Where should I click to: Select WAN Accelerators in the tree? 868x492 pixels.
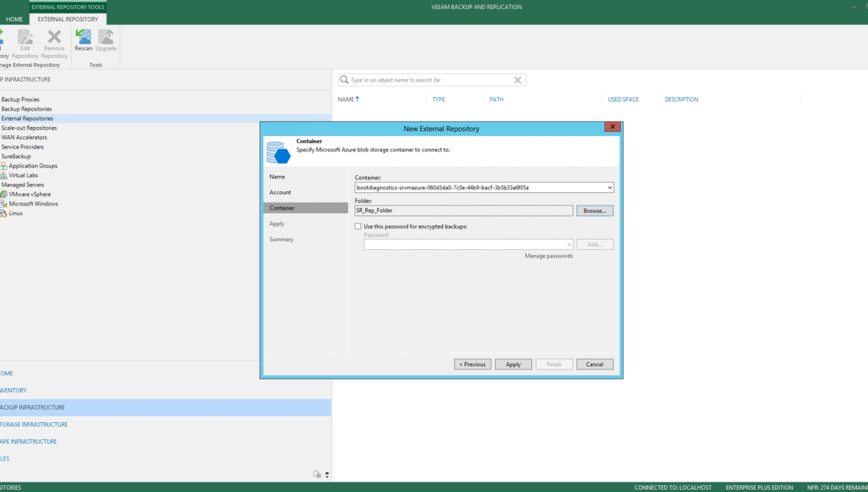pos(24,137)
